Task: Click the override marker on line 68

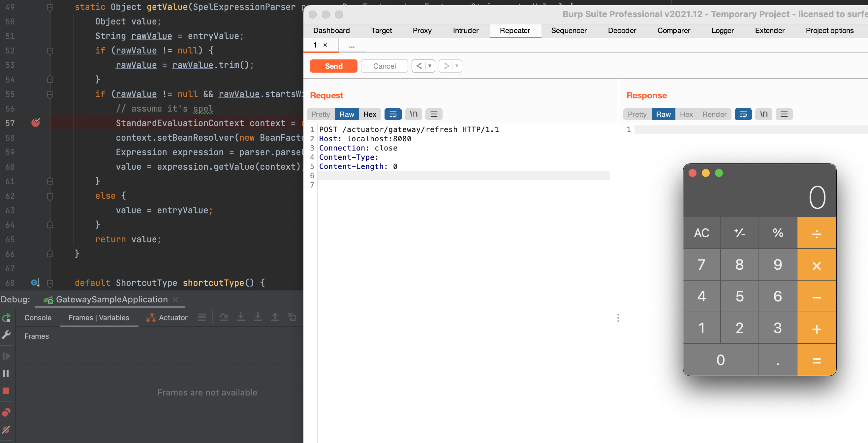Action: click(35, 283)
